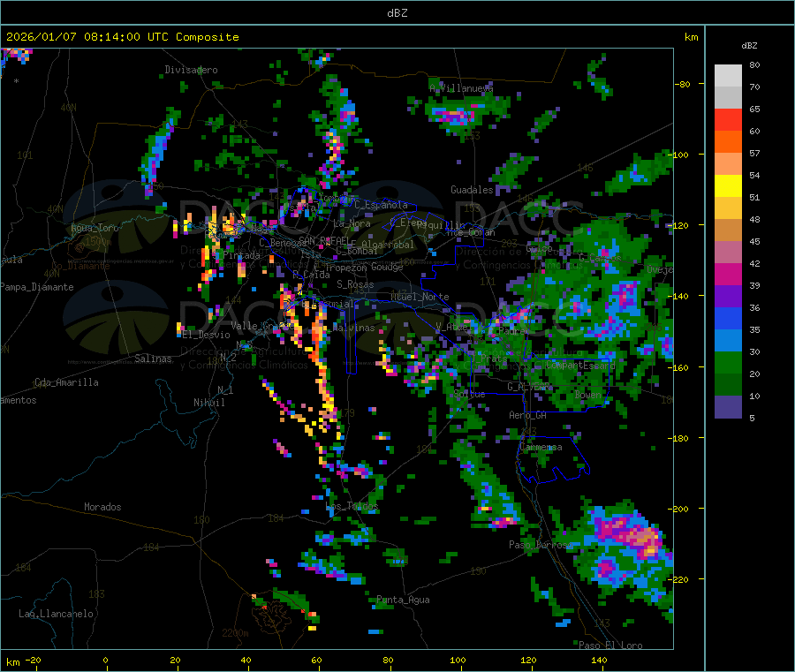This screenshot has width=795, height=672.
Task: Click the Guadales map label
Action: pyautogui.click(x=472, y=190)
